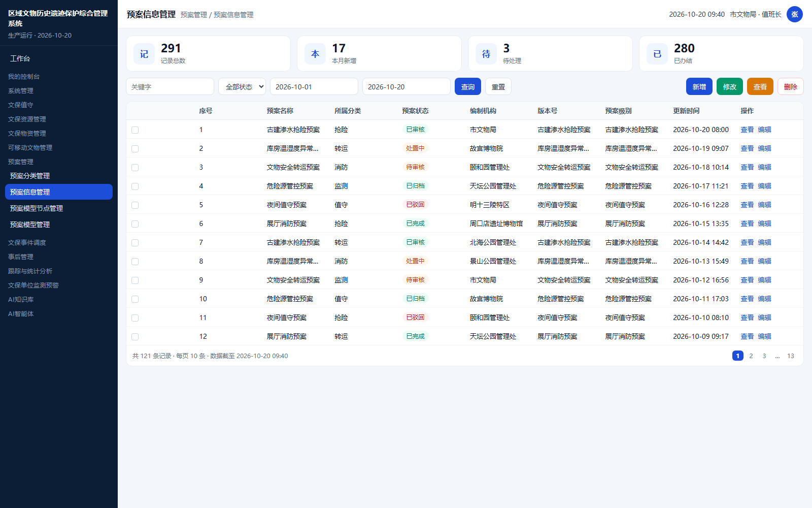The height and width of the screenshot is (508, 812).
Task: Check the row 3 文物安全转运预案 checkbox
Action: tap(135, 168)
